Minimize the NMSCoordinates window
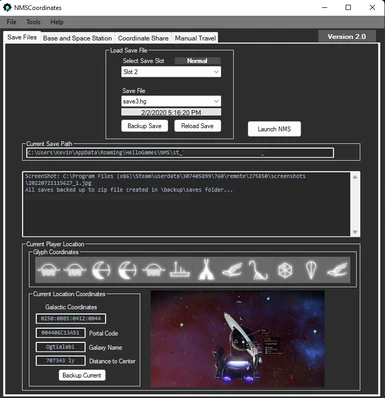 click(x=324, y=7)
